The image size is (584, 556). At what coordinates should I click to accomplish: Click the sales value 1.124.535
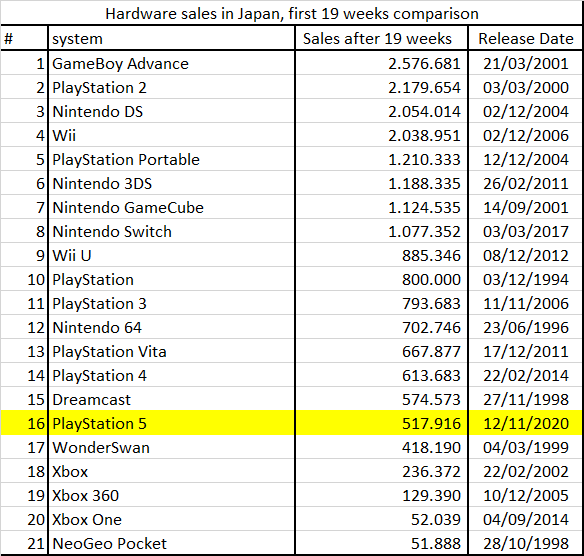pyautogui.click(x=424, y=208)
